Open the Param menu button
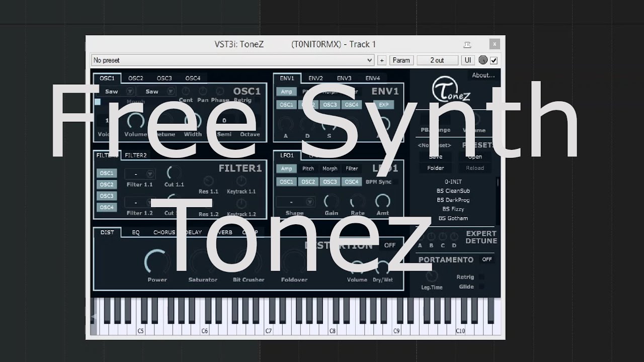644x362 pixels. pos(401,60)
